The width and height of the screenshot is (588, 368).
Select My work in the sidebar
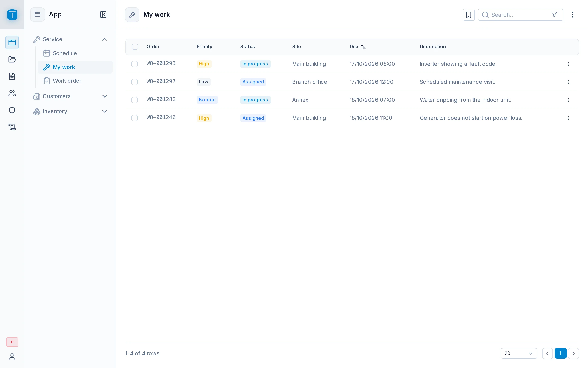[75, 67]
